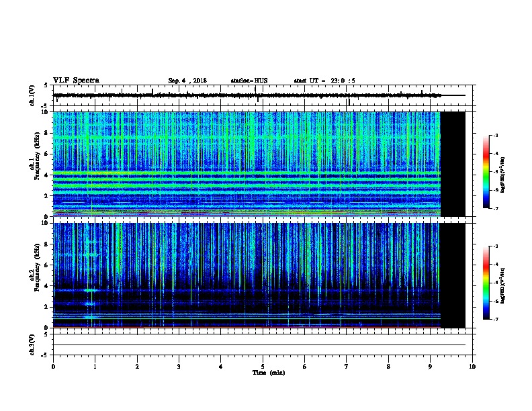The height and width of the screenshot is (411, 532).
Task: Click time axis tick label "9"
Action: point(430,367)
